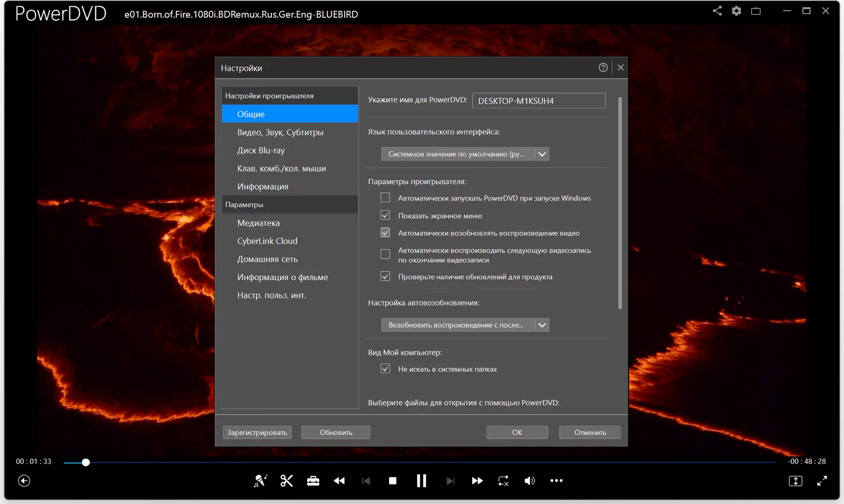Click the remaining time display -00:48:28
The height and width of the screenshot is (504, 844).
[807, 462]
